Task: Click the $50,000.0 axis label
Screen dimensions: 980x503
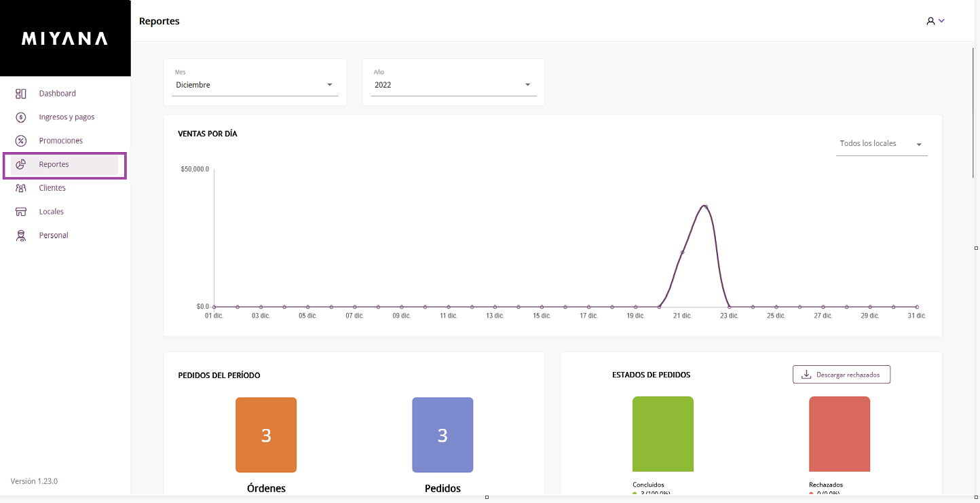Action: (x=195, y=169)
